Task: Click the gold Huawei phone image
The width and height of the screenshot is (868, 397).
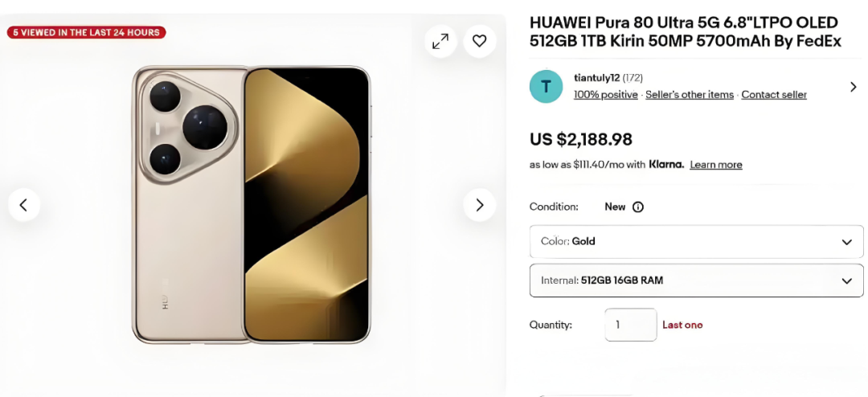Action: click(x=252, y=205)
